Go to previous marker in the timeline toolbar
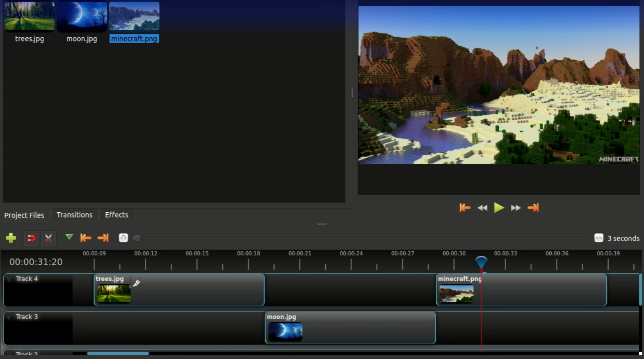Viewport: 644px width, 359px height. tap(86, 238)
